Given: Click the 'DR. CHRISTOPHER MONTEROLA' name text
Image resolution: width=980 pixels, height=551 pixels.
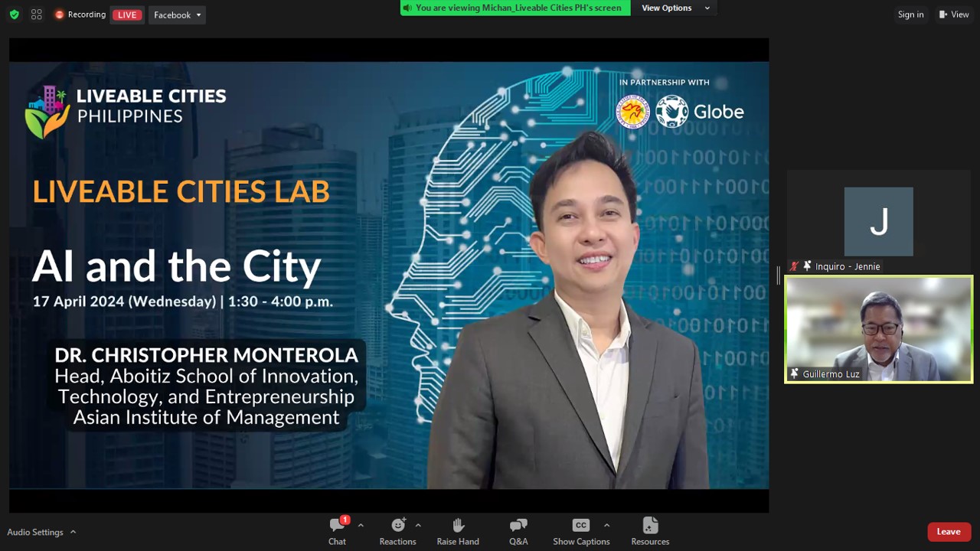Looking at the screenshot, I should point(206,355).
